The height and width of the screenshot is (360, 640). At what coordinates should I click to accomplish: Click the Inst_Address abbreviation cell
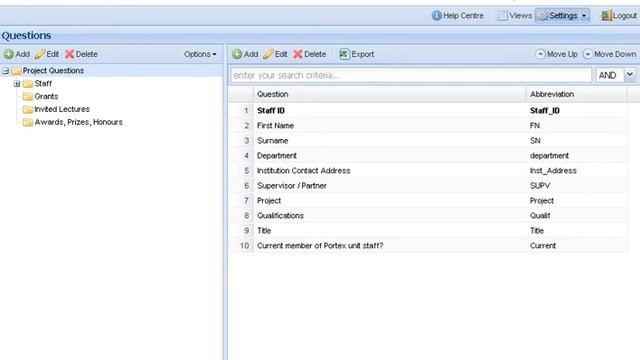point(576,171)
